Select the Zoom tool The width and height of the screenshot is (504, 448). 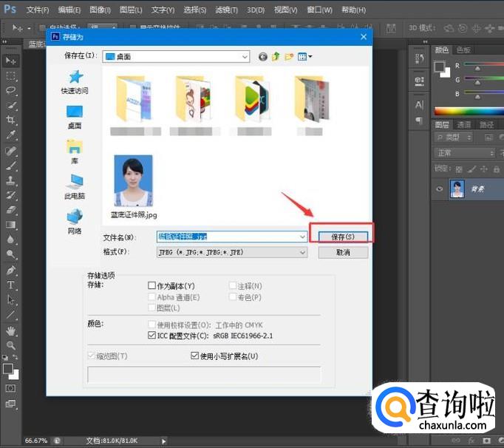click(11, 345)
